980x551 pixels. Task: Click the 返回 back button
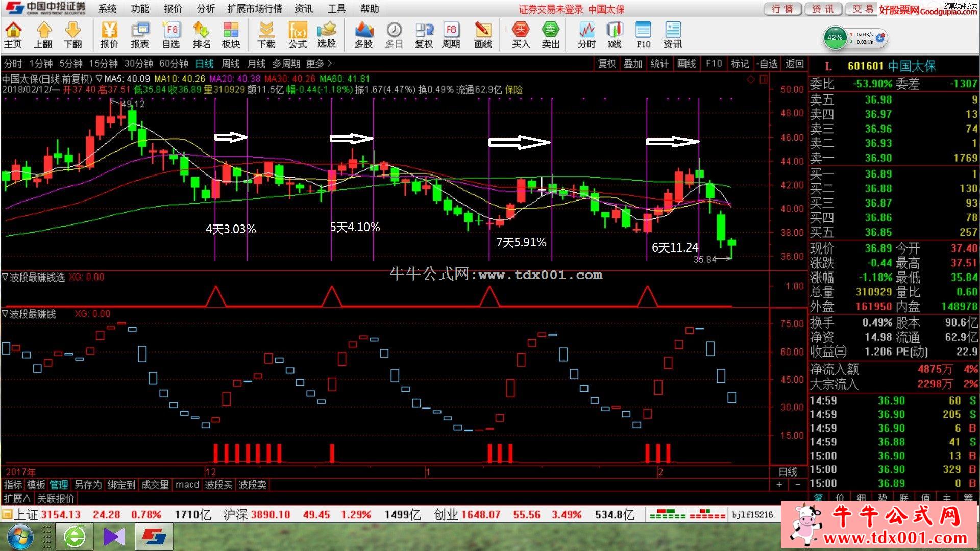tap(795, 64)
